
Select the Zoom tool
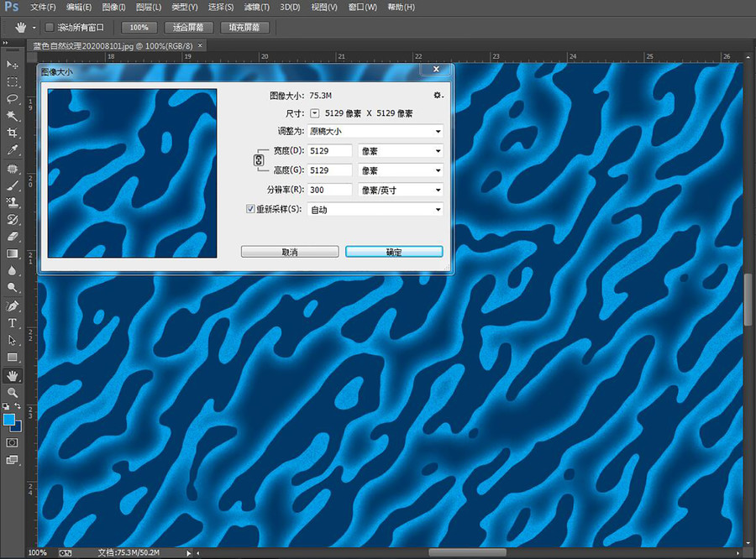(x=12, y=392)
